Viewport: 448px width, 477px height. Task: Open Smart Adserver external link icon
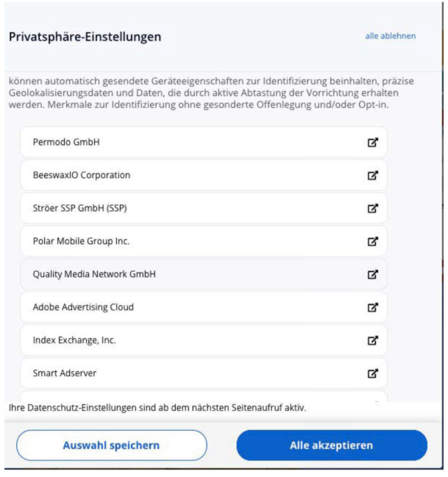373,373
